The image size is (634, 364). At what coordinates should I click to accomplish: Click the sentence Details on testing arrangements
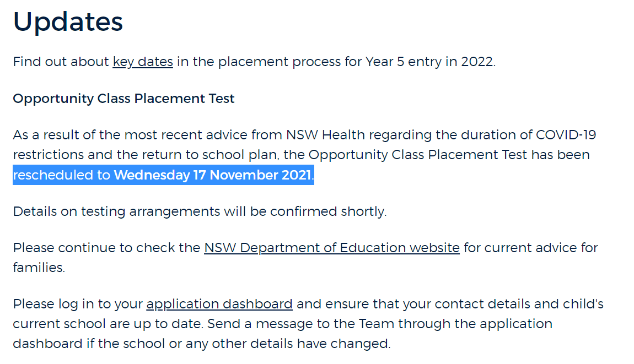coord(200,211)
